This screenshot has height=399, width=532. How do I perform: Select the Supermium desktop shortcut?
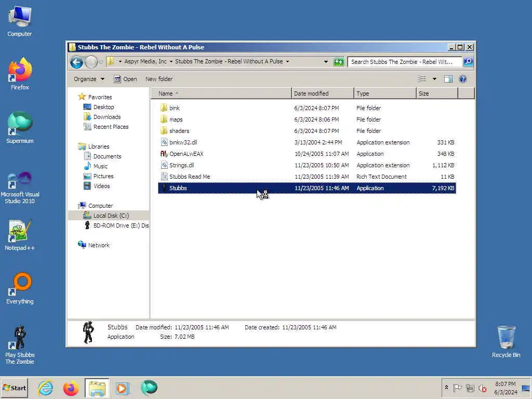point(20,128)
